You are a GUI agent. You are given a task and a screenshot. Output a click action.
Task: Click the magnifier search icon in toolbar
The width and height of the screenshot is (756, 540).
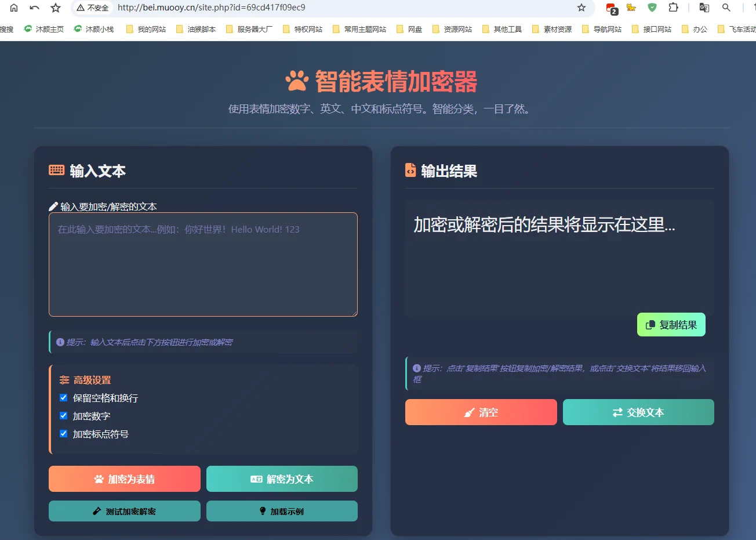click(x=726, y=8)
